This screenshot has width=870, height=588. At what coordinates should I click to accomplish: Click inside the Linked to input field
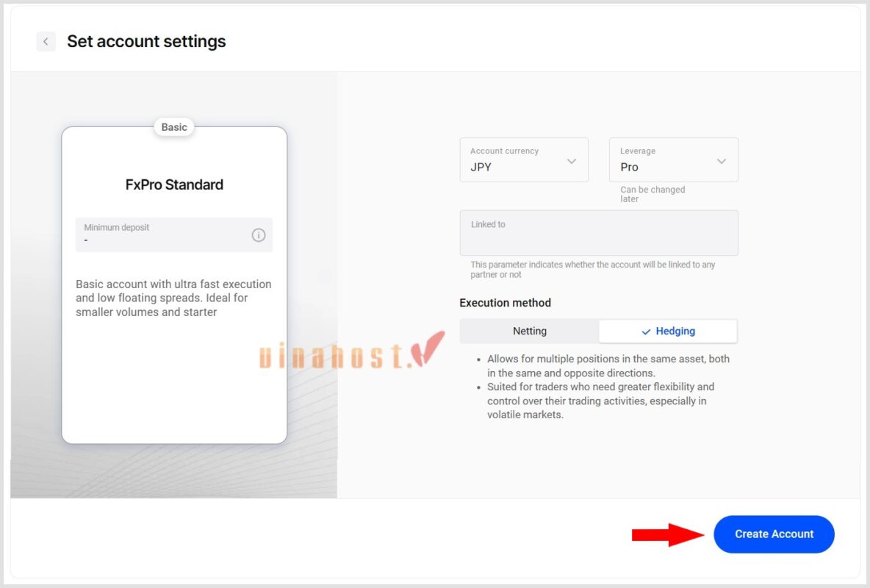point(598,232)
